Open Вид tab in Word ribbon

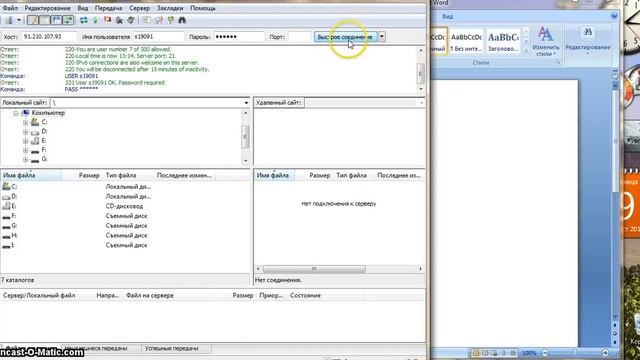(448, 16)
